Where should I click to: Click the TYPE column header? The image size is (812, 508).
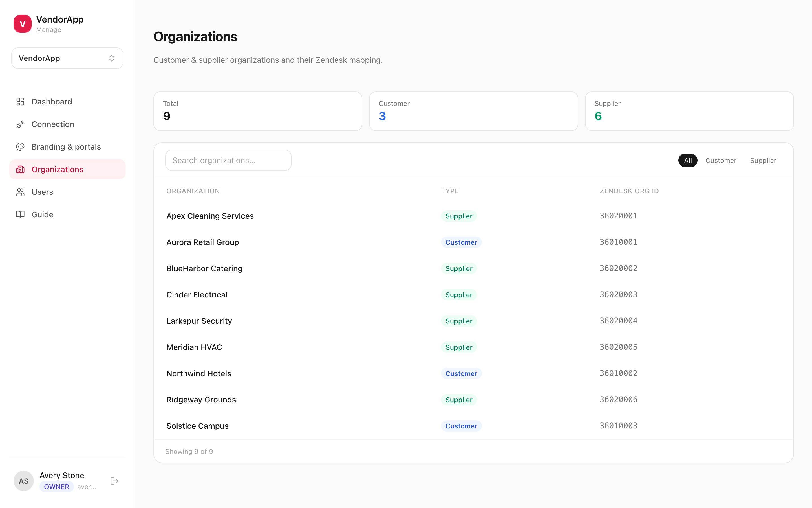[x=450, y=191]
